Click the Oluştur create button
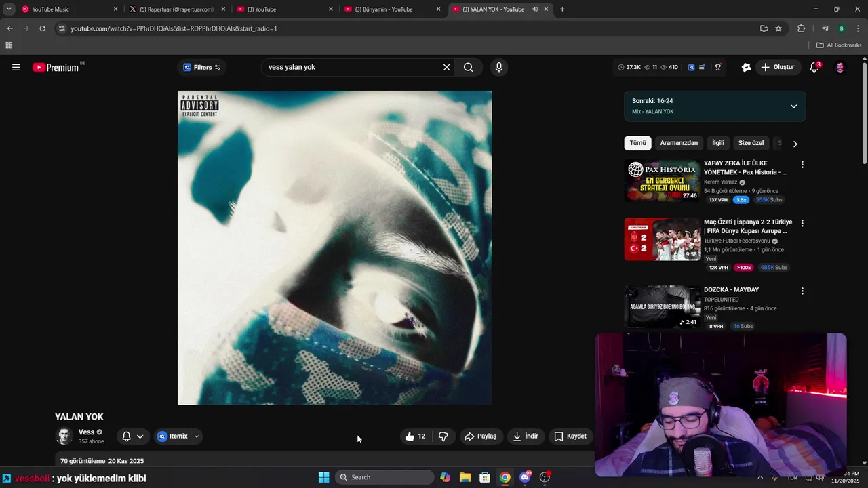 [778, 67]
